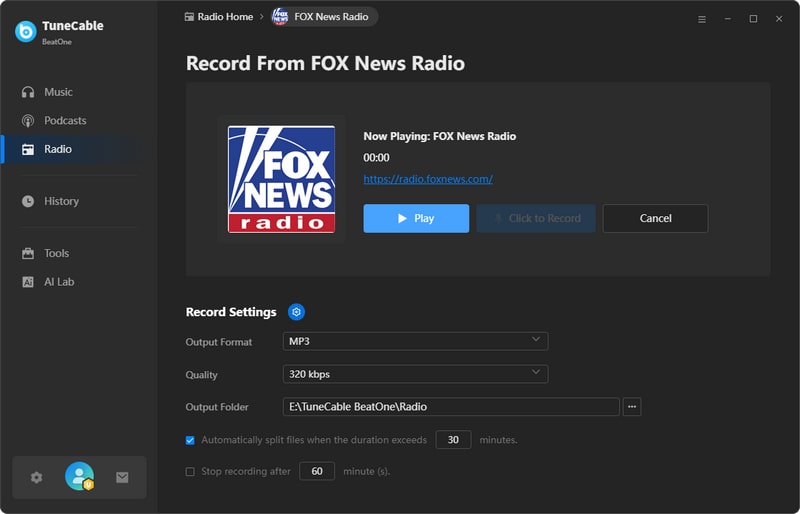Image resolution: width=800 pixels, height=514 pixels.
Task: Enable the Stop recording after checkbox
Action: click(x=190, y=472)
